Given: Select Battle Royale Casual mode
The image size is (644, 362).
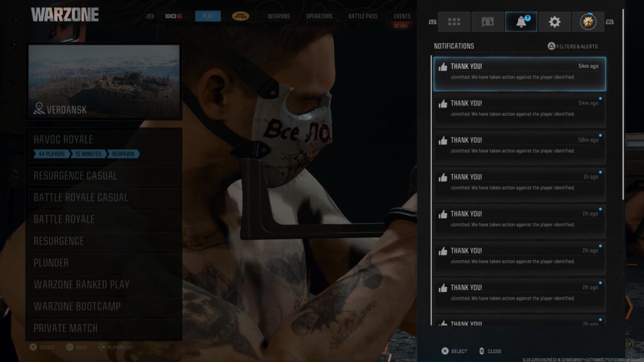Looking at the screenshot, I should click(x=104, y=197).
